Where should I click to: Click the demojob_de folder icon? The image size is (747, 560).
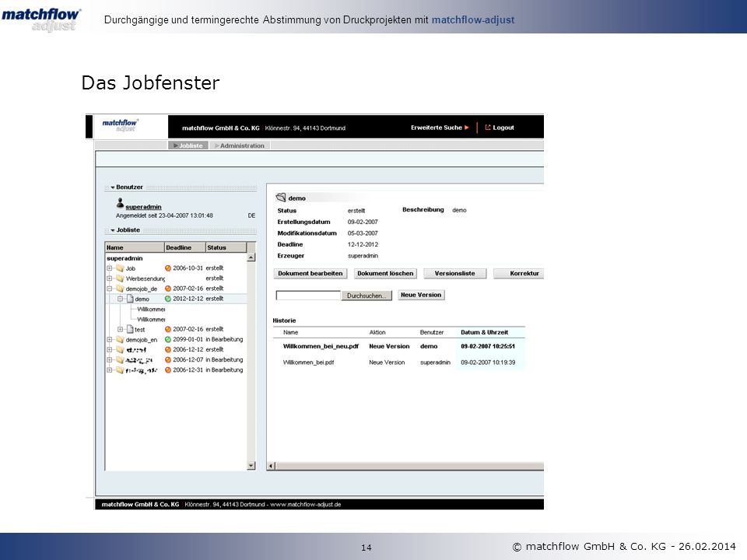click(x=120, y=289)
